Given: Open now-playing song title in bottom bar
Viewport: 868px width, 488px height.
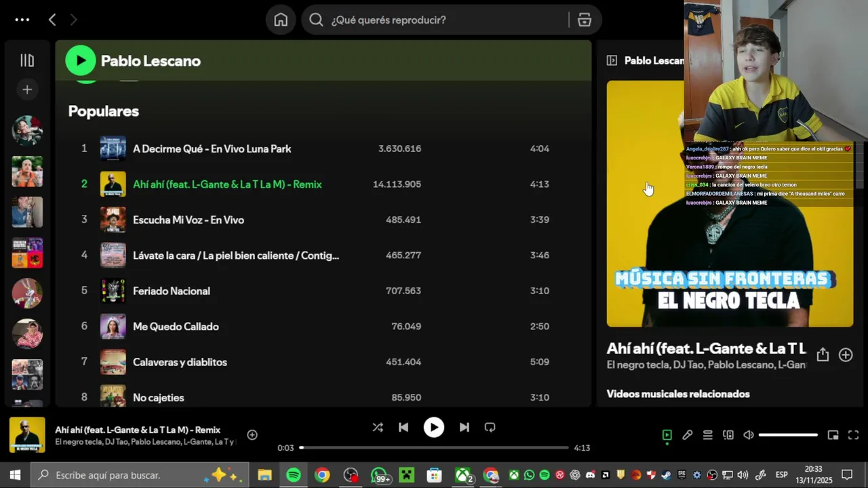Looking at the screenshot, I should click(138, 430).
